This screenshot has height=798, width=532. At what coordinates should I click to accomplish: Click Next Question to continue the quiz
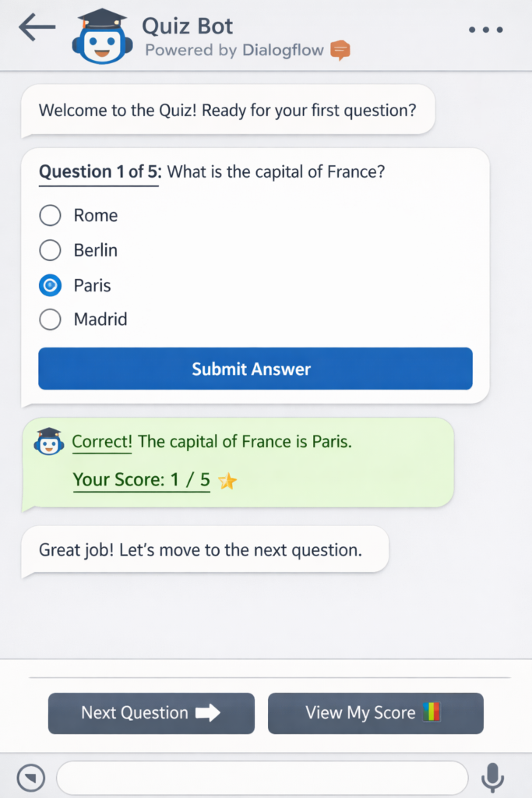[150, 712]
